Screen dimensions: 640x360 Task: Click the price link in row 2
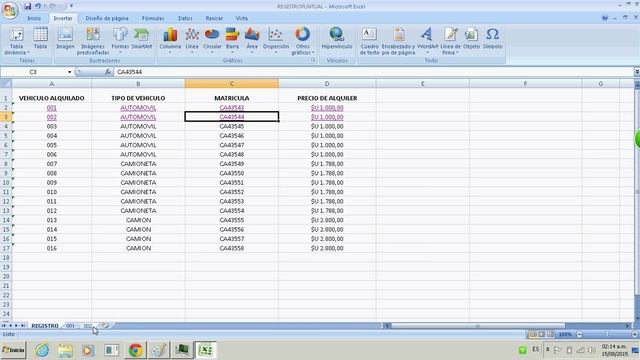[x=327, y=108]
